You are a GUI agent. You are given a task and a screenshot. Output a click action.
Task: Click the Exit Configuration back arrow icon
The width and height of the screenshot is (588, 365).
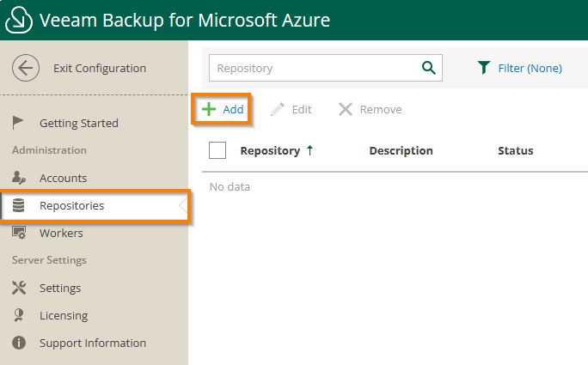point(27,69)
